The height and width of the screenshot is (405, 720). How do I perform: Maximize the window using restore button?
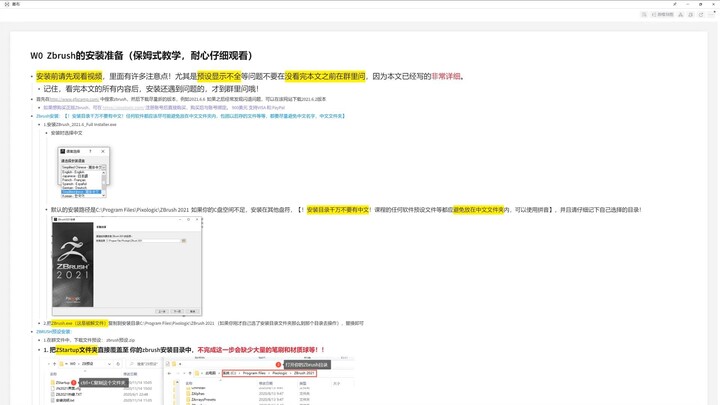click(700, 4)
